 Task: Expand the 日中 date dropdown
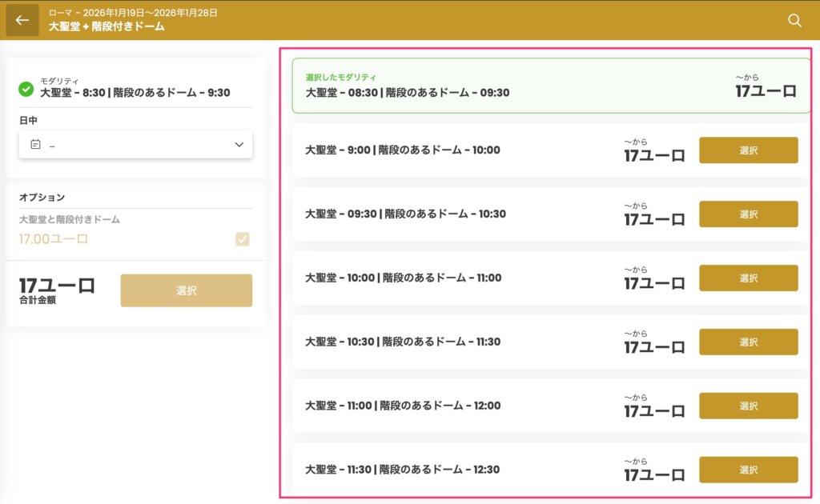[135, 145]
